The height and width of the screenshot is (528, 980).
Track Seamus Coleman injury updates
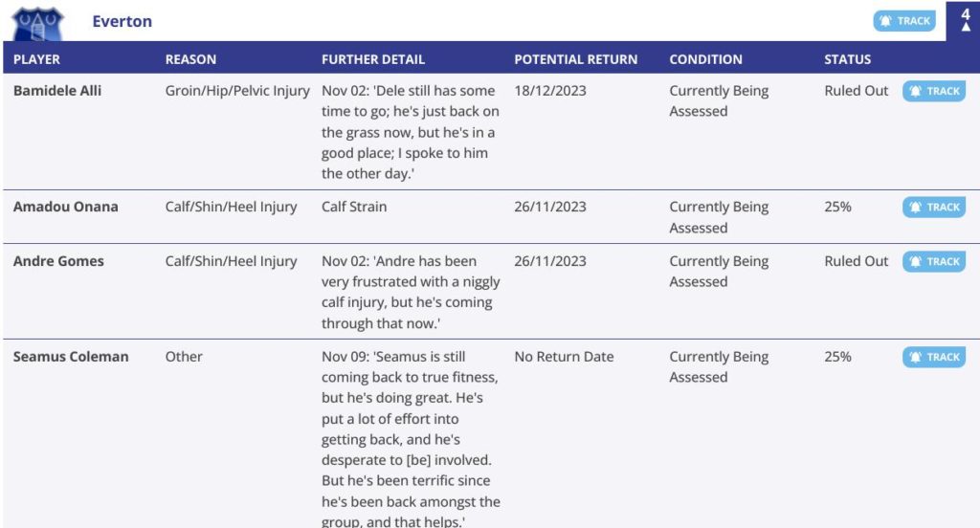click(x=934, y=358)
